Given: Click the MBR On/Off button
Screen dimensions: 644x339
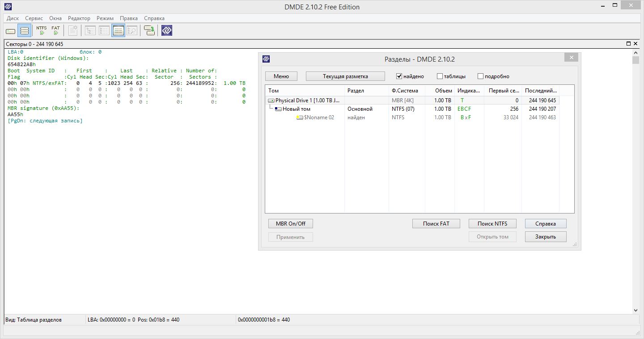Looking at the screenshot, I should [291, 224].
